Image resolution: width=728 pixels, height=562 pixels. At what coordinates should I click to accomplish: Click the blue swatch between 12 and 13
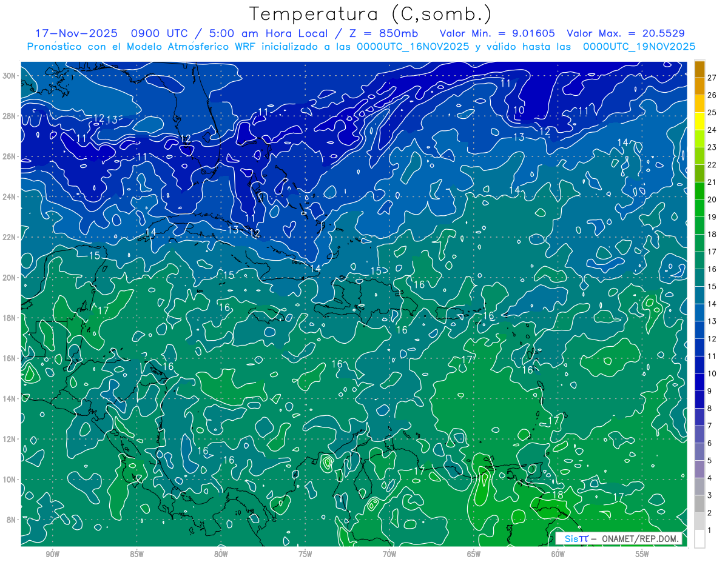(x=699, y=330)
